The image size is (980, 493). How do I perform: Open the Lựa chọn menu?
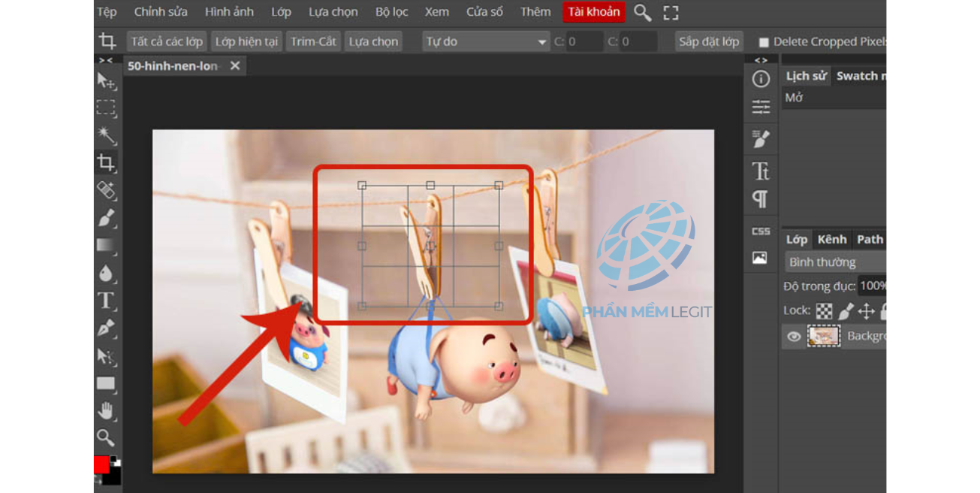[333, 12]
